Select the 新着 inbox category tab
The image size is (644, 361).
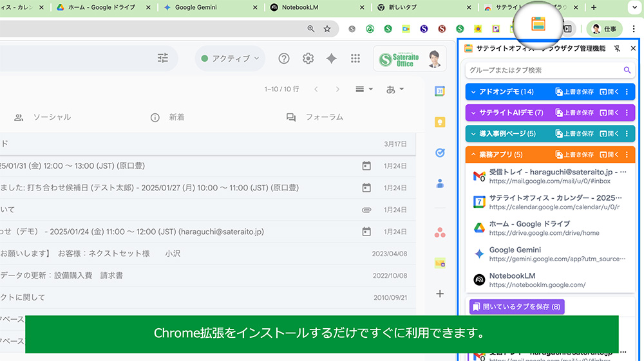pos(167,117)
